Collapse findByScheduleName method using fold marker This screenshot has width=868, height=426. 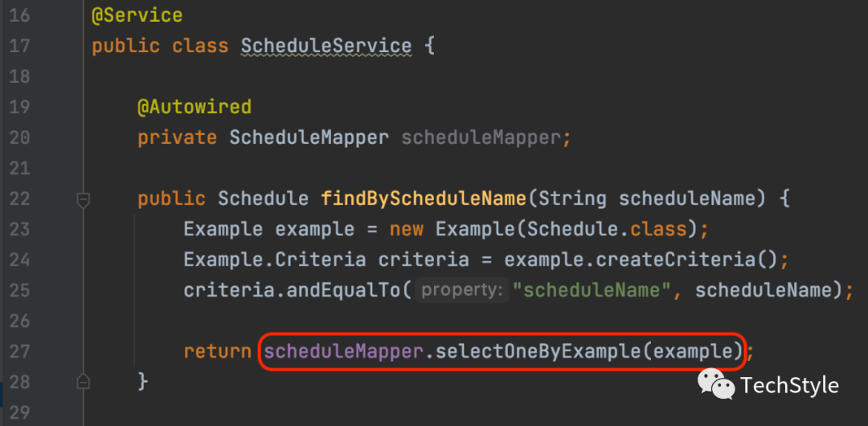[84, 199]
